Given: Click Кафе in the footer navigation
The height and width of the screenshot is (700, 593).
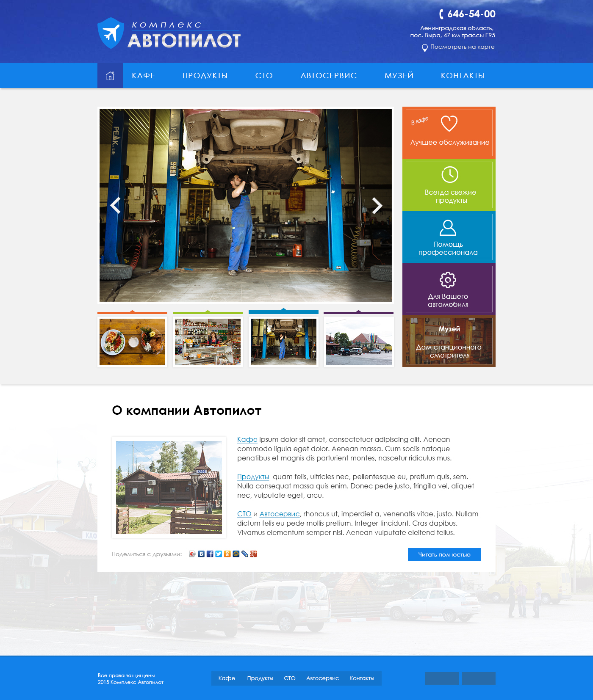Looking at the screenshot, I should pos(227,678).
